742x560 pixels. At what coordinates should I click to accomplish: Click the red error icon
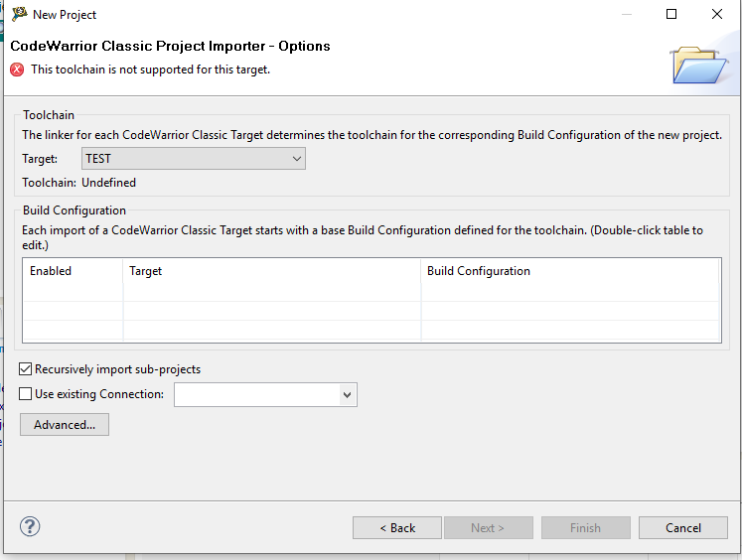17,70
